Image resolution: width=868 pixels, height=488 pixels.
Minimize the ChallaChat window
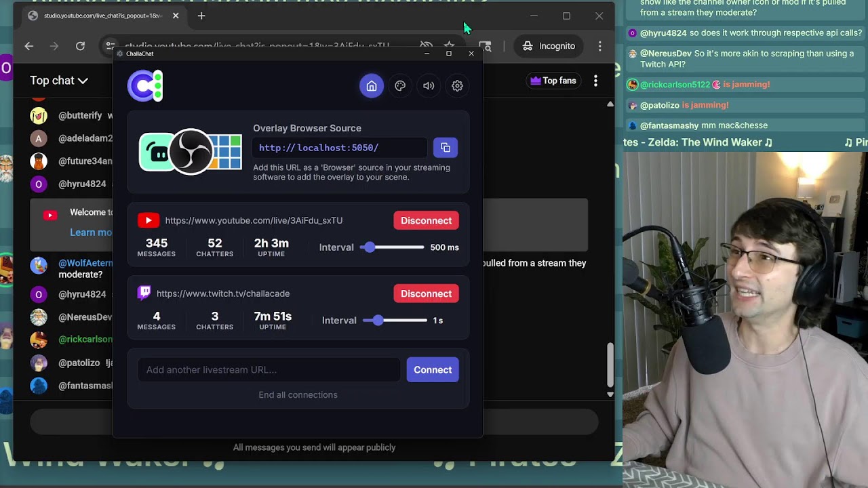pyautogui.click(x=427, y=54)
